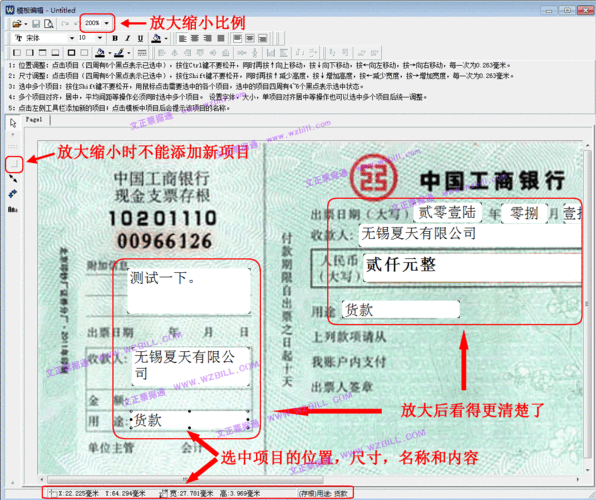
Task: Click the no border frame icon
Action: click(x=84, y=52)
